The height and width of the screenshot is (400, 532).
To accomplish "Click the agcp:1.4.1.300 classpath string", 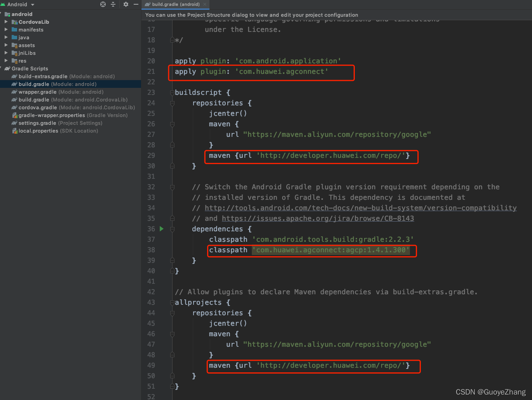I will pyautogui.click(x=331, y=250).
